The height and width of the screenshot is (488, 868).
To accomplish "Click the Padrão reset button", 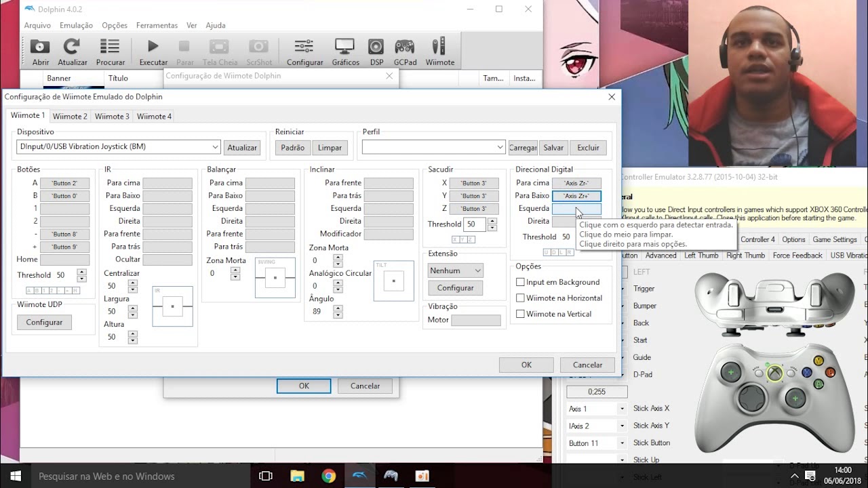I will [x=292, y=147].
